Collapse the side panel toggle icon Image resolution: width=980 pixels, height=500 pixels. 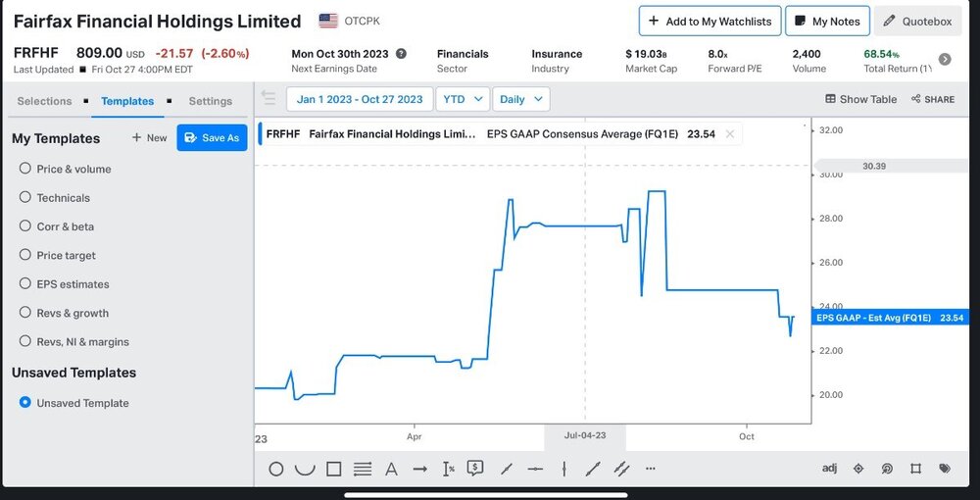(269, 98)
